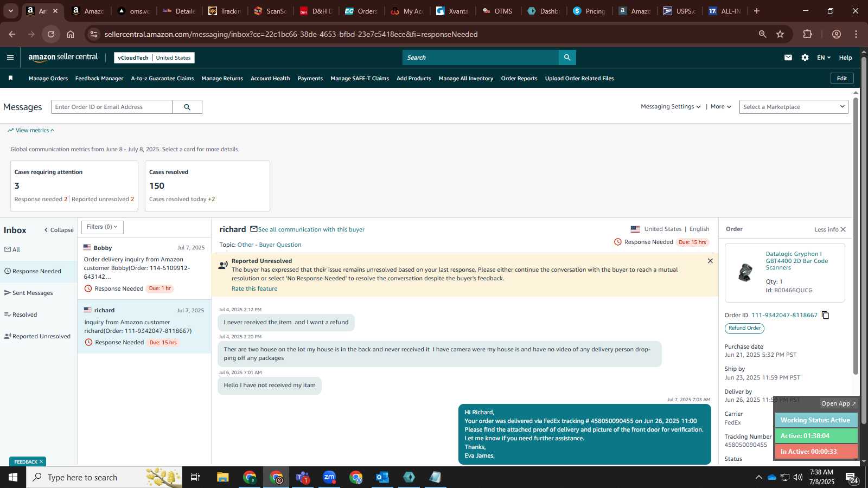Click the Other - Buyer Question topic link
Screen dimensions: 868x488
pyautogui.click(x=270, y=245)
